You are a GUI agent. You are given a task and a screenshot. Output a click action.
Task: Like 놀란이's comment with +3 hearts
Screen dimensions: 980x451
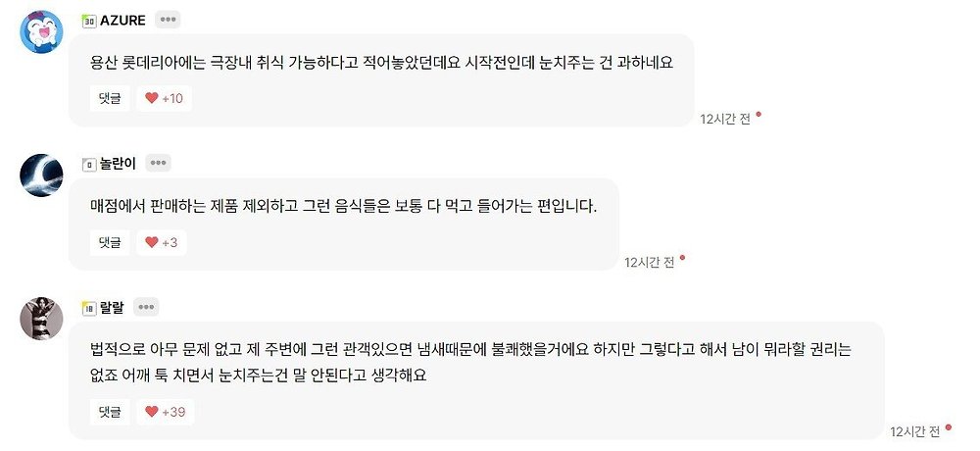[161, 242]
